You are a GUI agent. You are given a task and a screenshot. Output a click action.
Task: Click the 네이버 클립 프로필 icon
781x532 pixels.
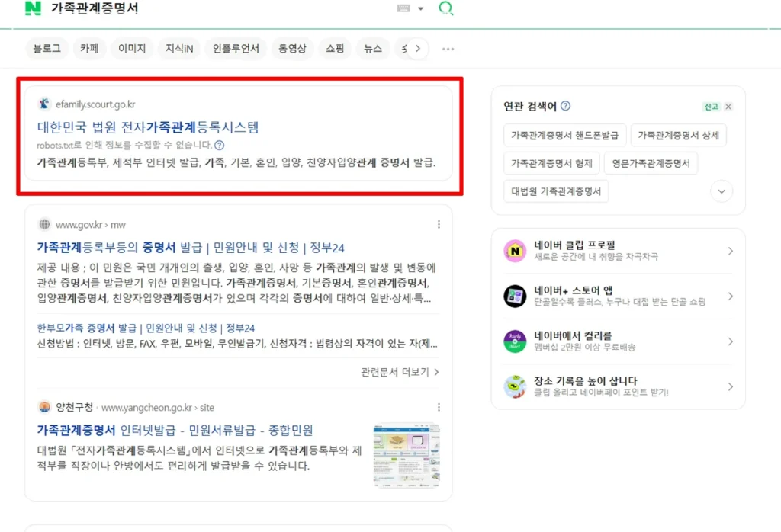click(515, 251)
